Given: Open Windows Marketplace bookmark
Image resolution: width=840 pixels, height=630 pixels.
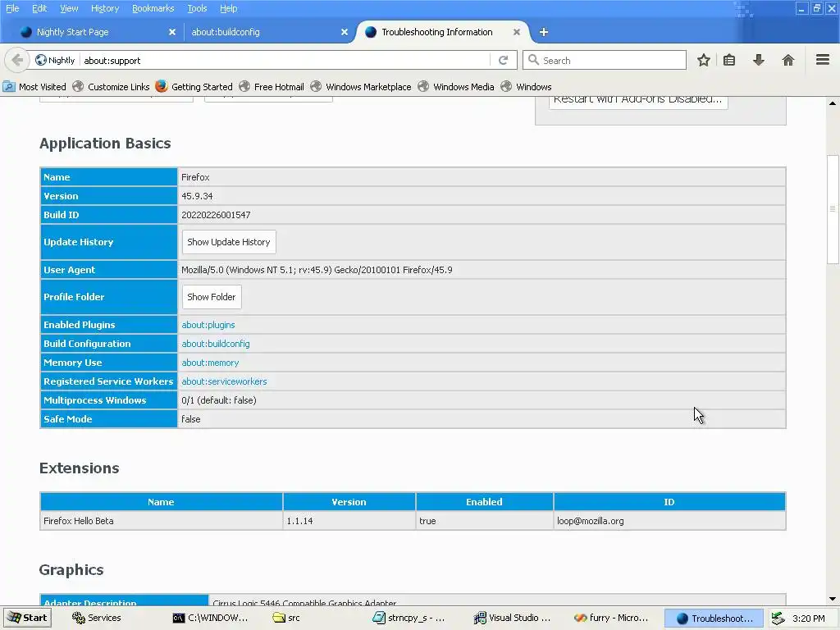Looking at the screenshot, I should 362,87.
